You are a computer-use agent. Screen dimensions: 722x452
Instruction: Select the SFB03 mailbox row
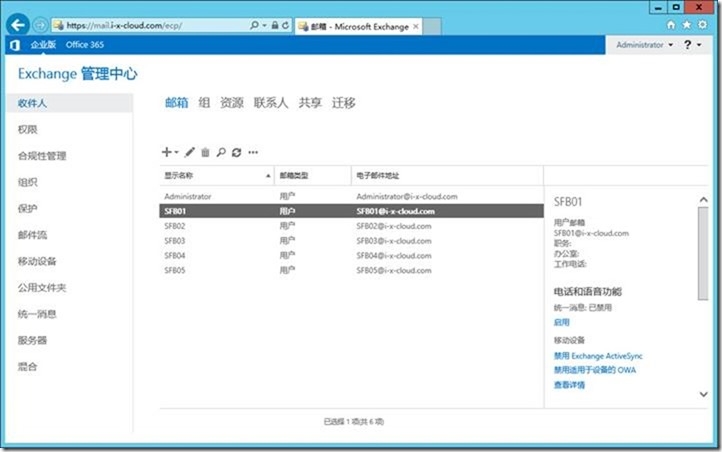[x=351, y=241]
